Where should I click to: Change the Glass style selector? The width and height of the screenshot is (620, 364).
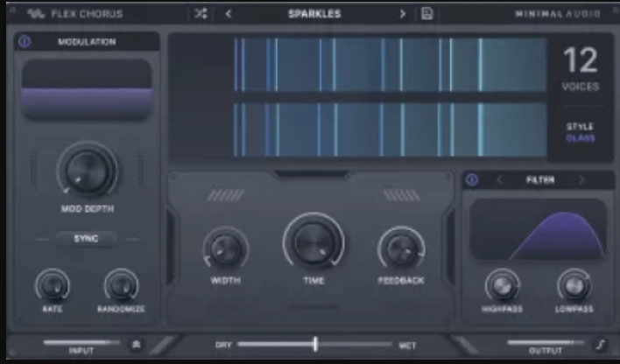(581, 138)
